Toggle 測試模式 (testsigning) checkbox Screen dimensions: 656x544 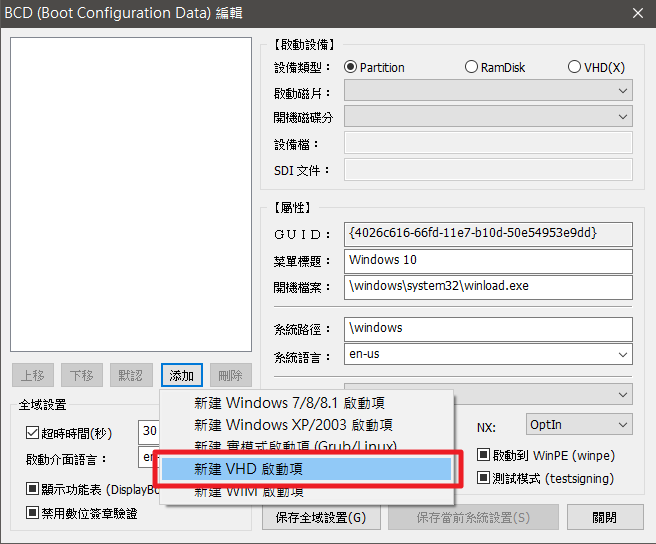[x=483, y=478]
